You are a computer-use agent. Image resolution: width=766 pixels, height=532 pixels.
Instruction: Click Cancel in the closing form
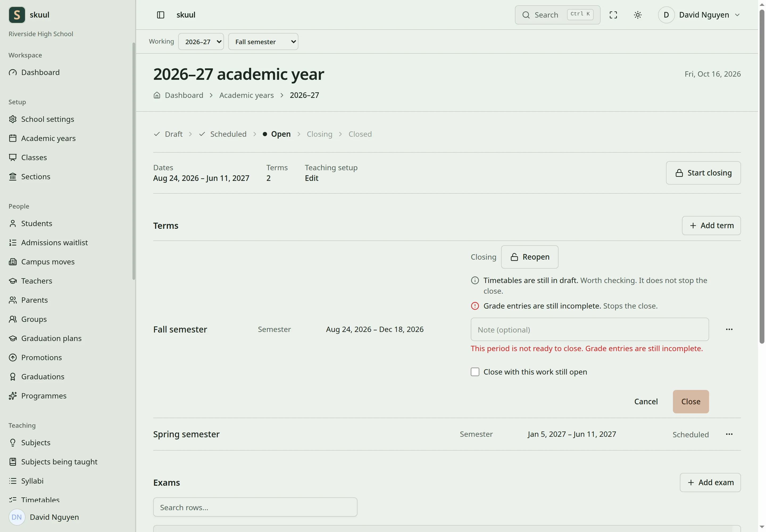point(646,402)
